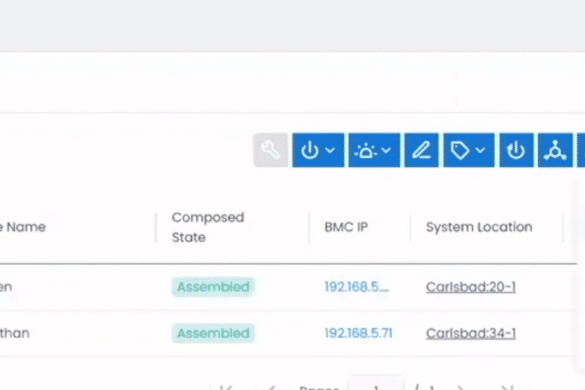Click the network topology nodes button
The width and height of the screenshot is (585, 390).
coord(555,150)
